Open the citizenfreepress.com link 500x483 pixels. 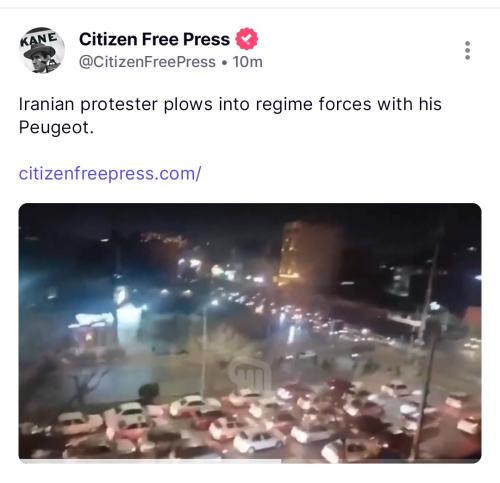[x=110, y=174]
